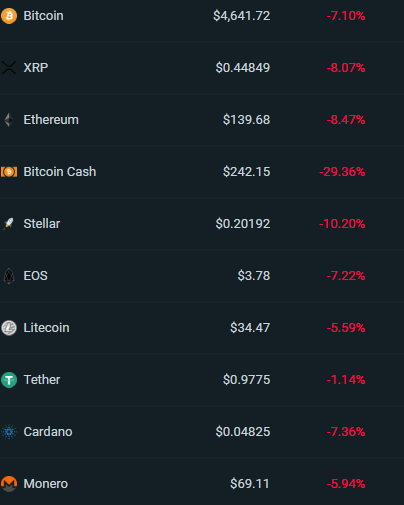Click Cardano price $0.04825
The height and width of the screenshot is (505, 404).
tap(243, 432)
